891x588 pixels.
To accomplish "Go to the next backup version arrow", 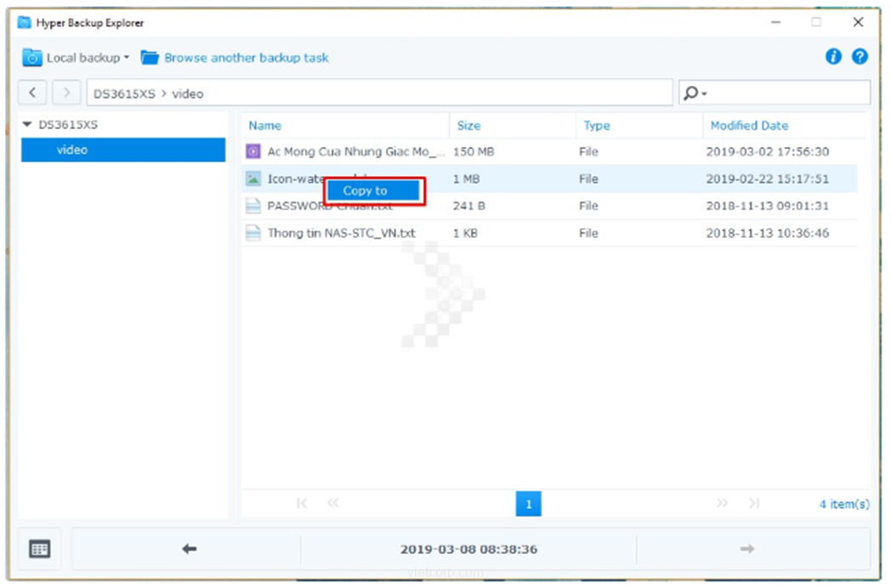I will 746,549.
